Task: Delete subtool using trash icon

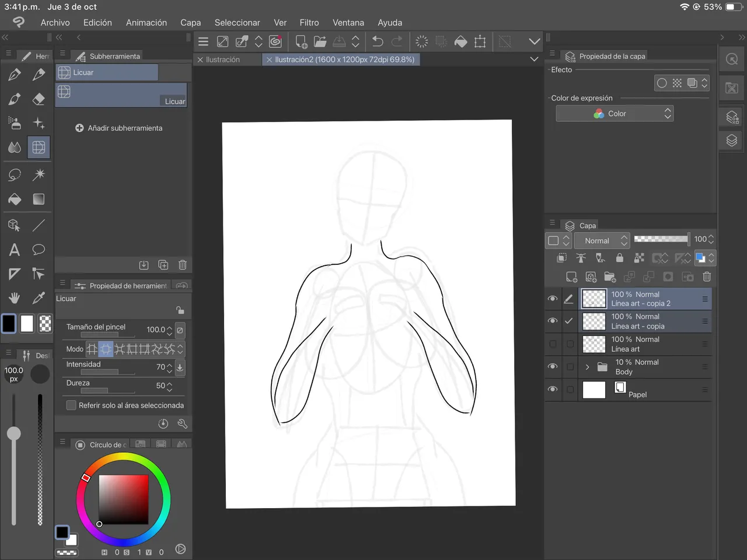Action: [183, 265]
